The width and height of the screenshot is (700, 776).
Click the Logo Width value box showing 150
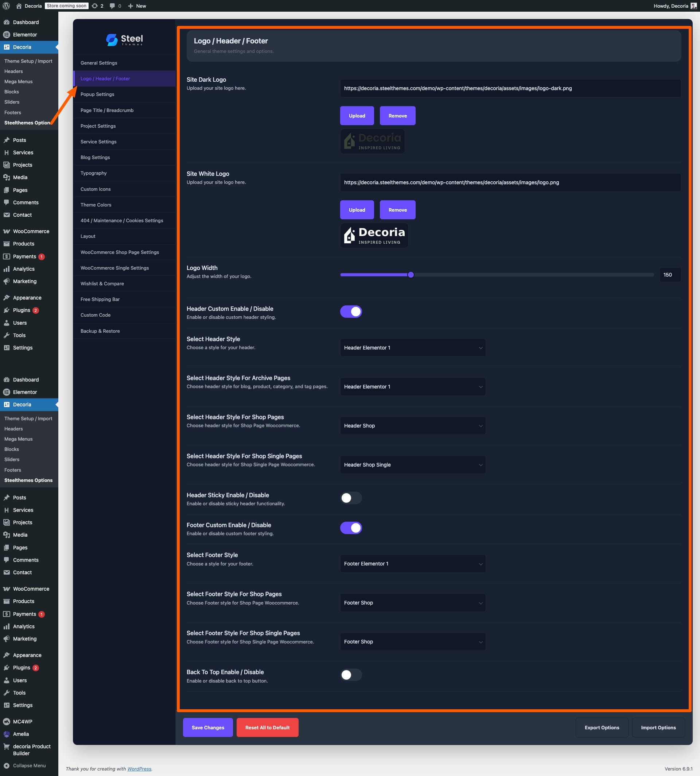670,275
